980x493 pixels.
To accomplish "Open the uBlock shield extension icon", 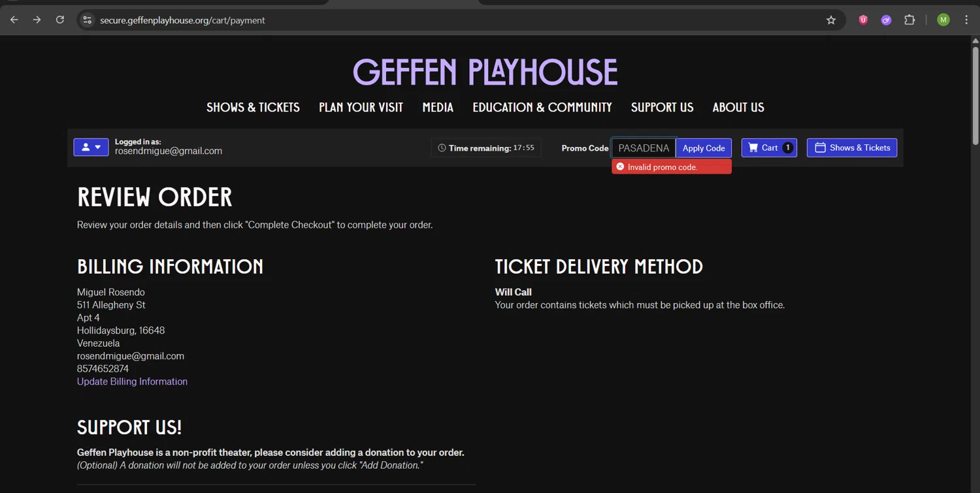I will [863, 20].
